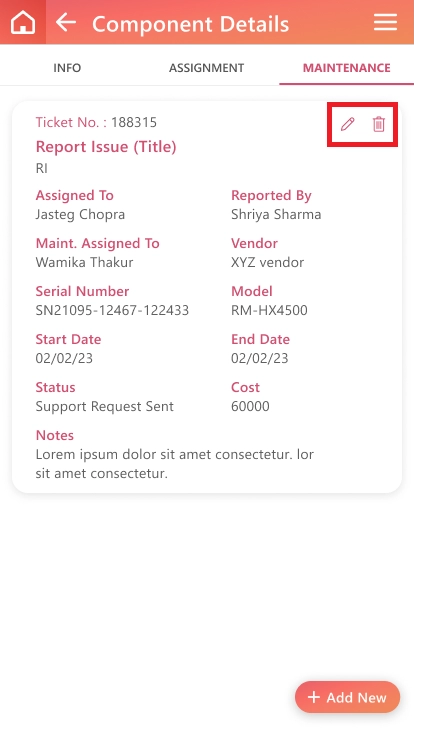The width and height of the screenshot is (428, 735).
Task: Go back using the left arrow
Action: point(66,22)
